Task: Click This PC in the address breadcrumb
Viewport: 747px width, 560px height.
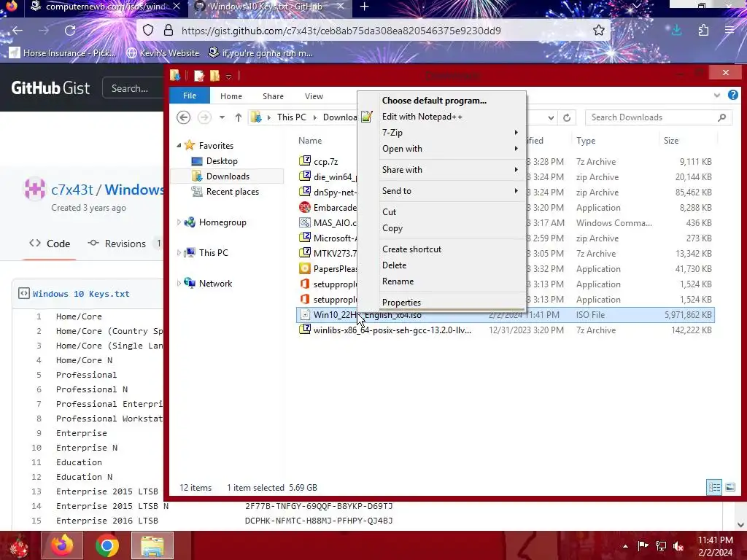Action: pyautogui.click(x=292, y=117)
